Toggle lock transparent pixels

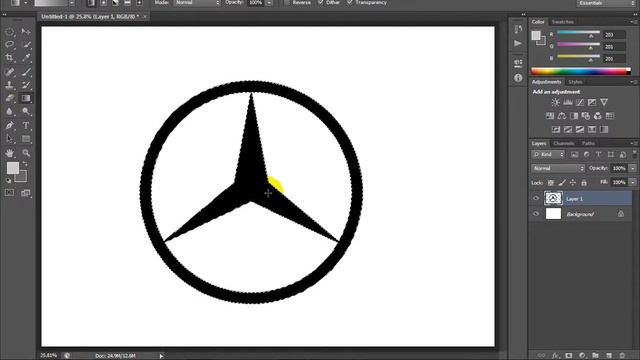[551, 182]
